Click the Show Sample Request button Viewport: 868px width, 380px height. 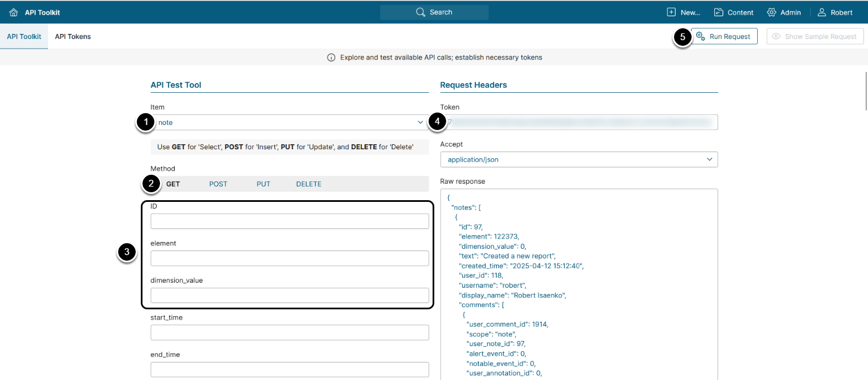click(x=815, y=36)
